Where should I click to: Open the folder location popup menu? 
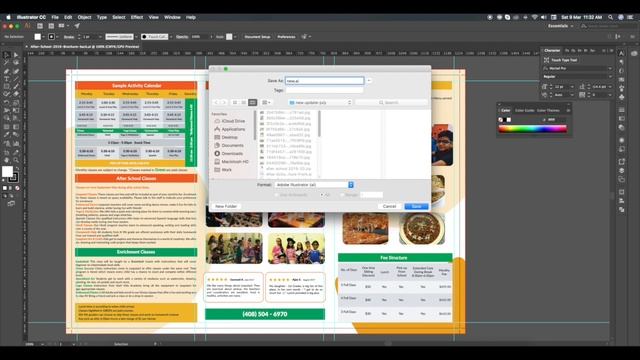point(320,102)
